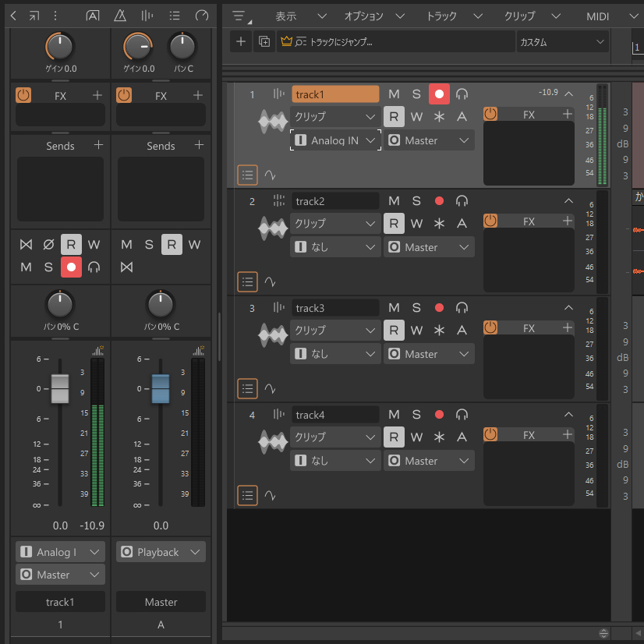Add a send on the Master strip
This screenshot has height=644, width=644.
199,145
